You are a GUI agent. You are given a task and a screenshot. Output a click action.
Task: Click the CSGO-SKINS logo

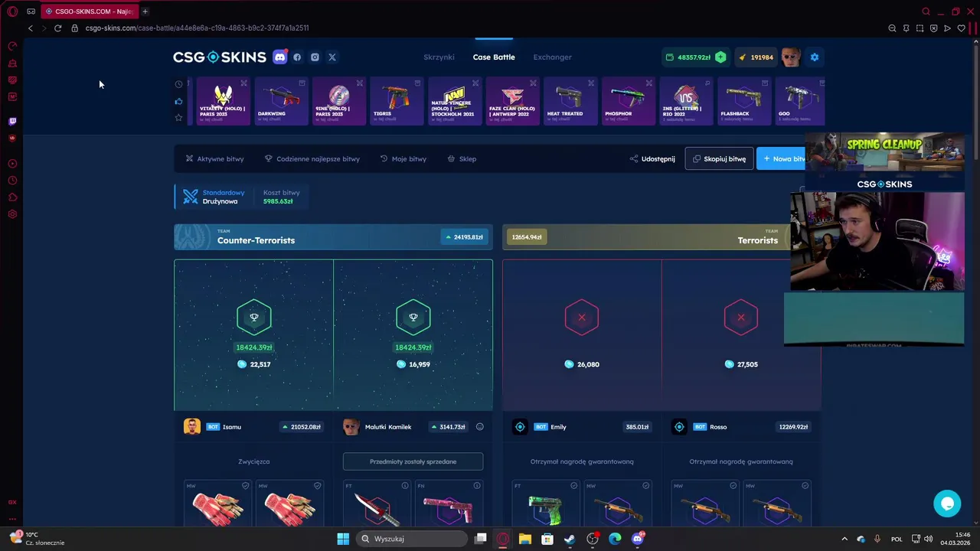220,57
